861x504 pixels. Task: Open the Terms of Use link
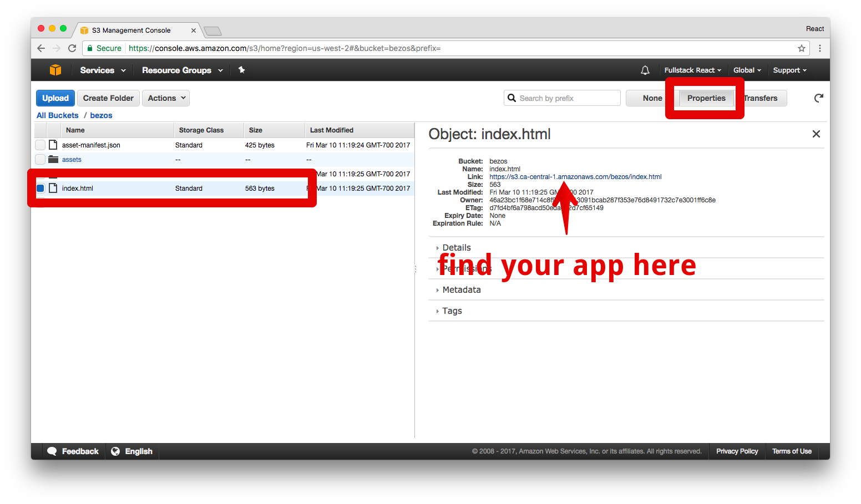click(792, 451)
